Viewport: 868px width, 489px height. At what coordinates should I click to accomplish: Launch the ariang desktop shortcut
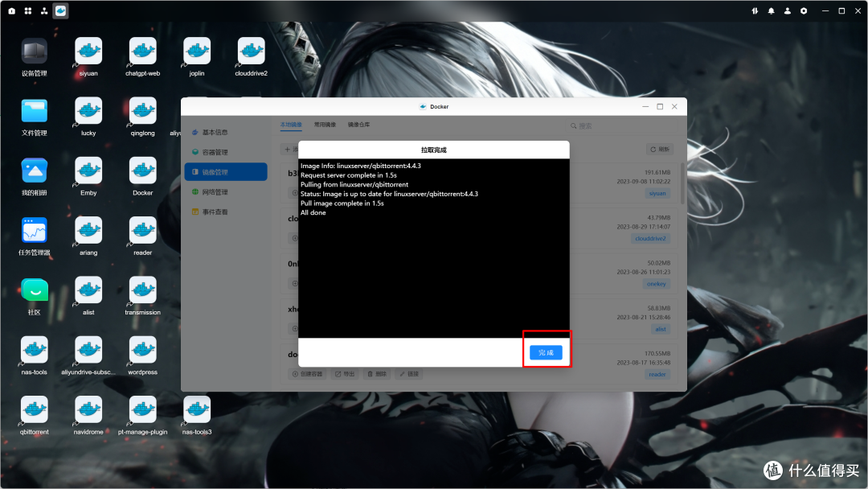(88, 236)
